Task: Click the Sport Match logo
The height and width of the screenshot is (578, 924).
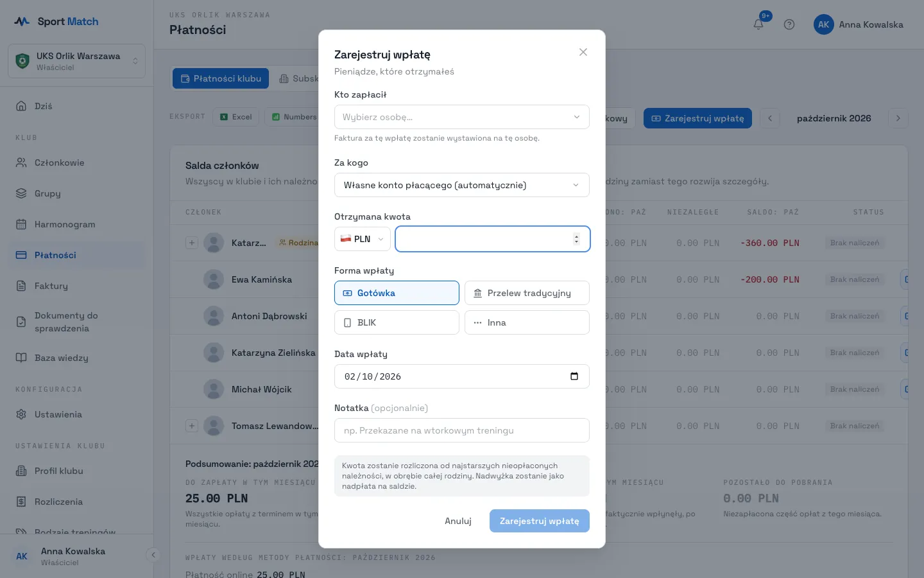Action: click(56, 21)
